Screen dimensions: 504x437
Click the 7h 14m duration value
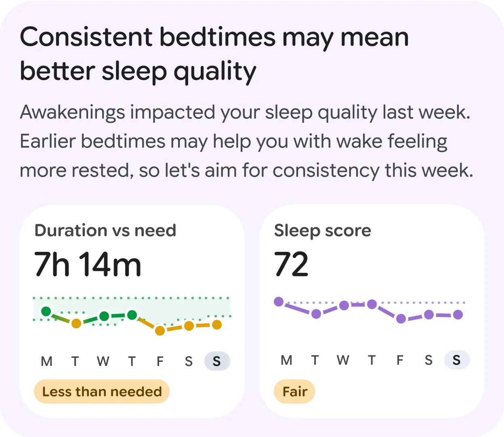(88, 265)
